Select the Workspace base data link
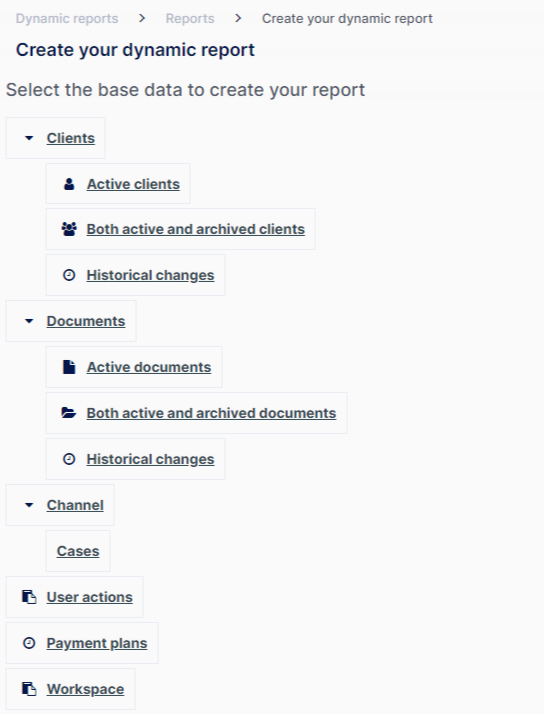This screenshot has height=714, width=544. point(85,689)
